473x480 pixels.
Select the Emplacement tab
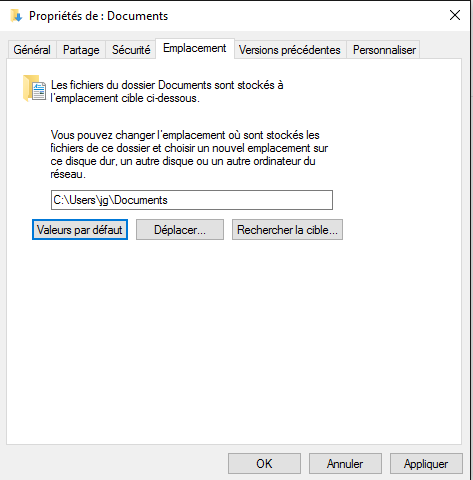coord(195,49)
